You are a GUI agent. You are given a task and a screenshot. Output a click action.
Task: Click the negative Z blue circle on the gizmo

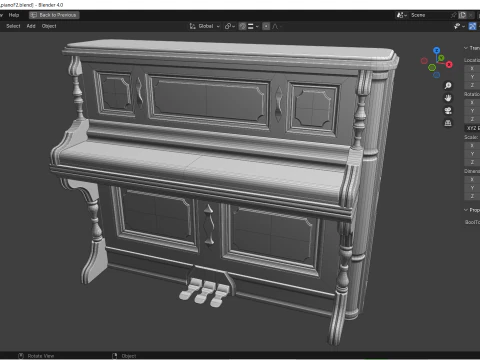[x=436, y=75]
